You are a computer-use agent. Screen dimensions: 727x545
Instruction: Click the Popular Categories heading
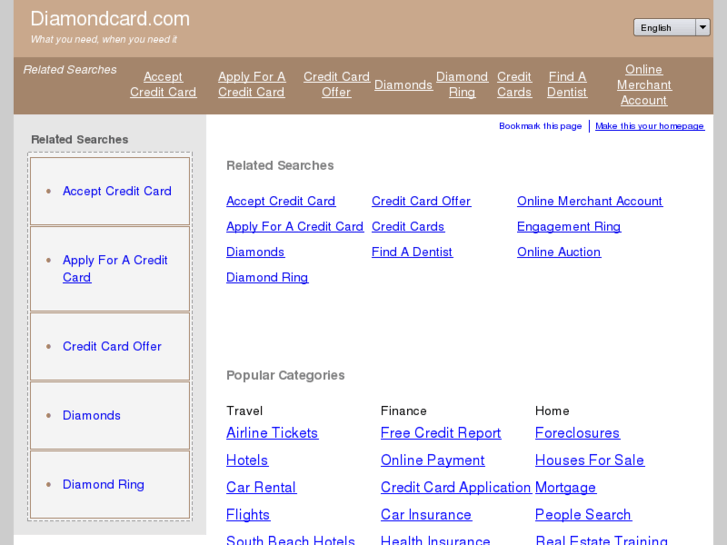(285, 375)
